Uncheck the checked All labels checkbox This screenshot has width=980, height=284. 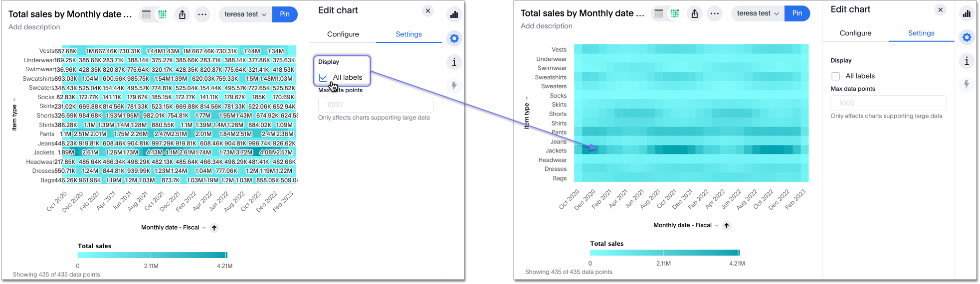pos(323,77)
